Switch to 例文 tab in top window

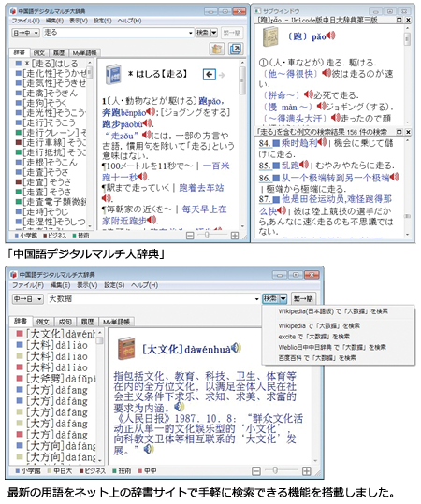[39, 52]
